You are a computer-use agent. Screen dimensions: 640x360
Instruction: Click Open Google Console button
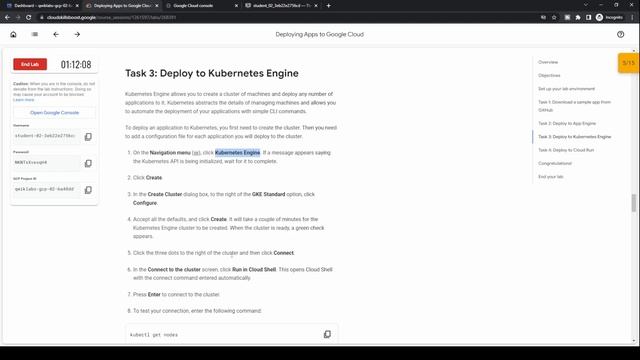[x=54, y=113]
